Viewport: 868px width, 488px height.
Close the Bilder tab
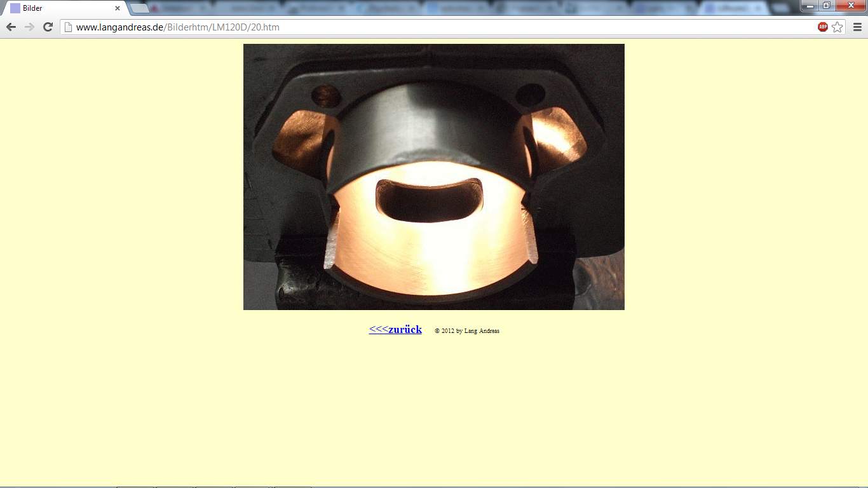[118, 8]
